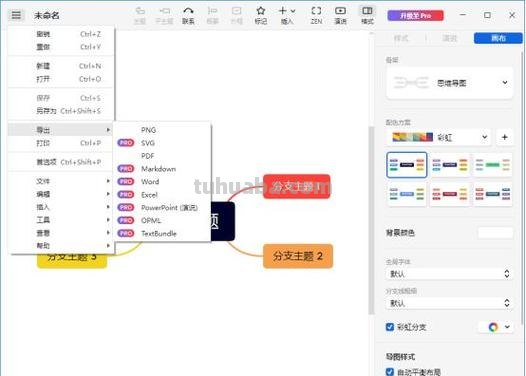This screenshot has height=376, width=526.
Task: Select the theme thumbnail with green center topic
Action: [492, 165]
